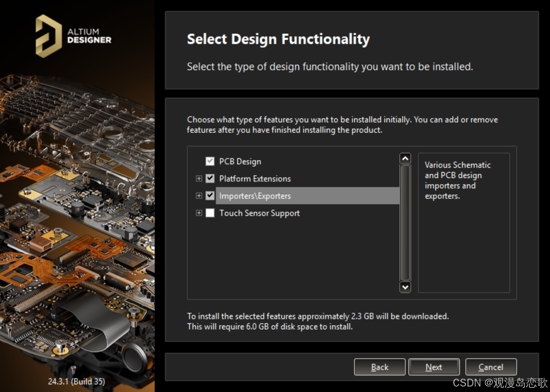Screen dimensions: 550x392
Task: Proceed with the Next button
Action: pyautogui.click(x=434, y=367)
